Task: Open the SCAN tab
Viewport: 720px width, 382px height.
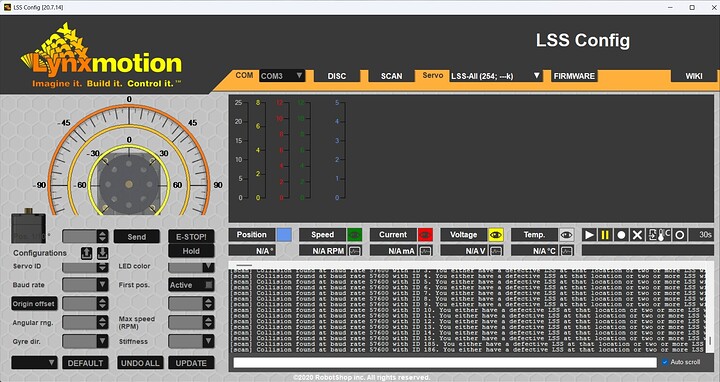Action: tap(391, 76)
